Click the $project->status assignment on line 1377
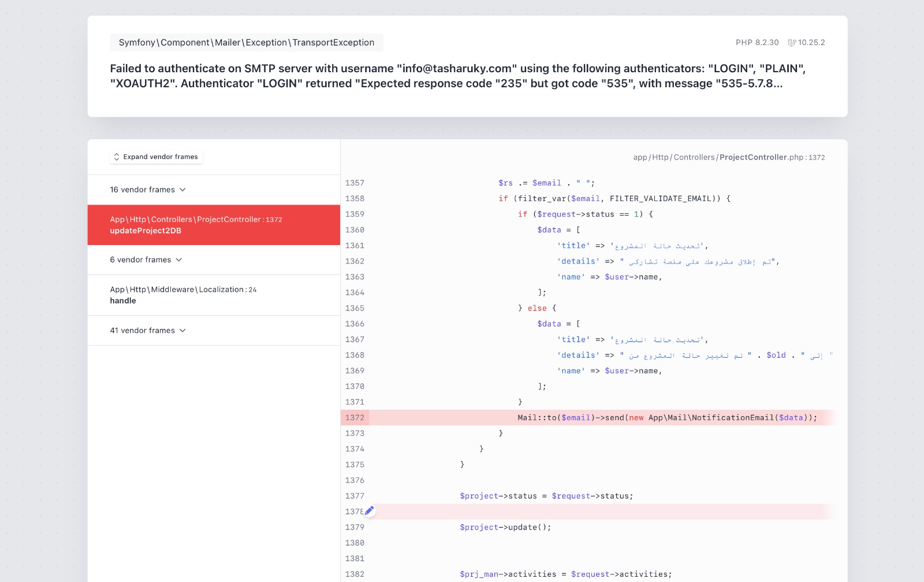924x582 pixels. pyautogui.click(x=546, y=496)
